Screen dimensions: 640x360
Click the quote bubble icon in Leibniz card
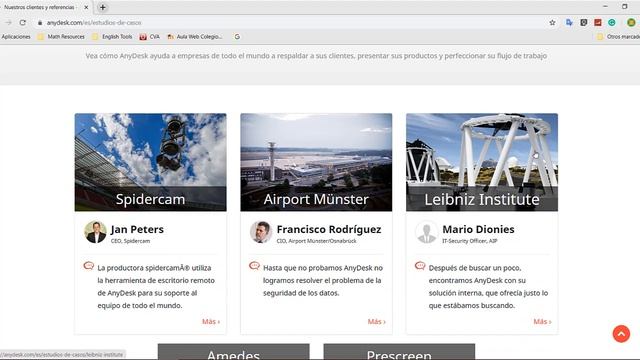(420, 266)
